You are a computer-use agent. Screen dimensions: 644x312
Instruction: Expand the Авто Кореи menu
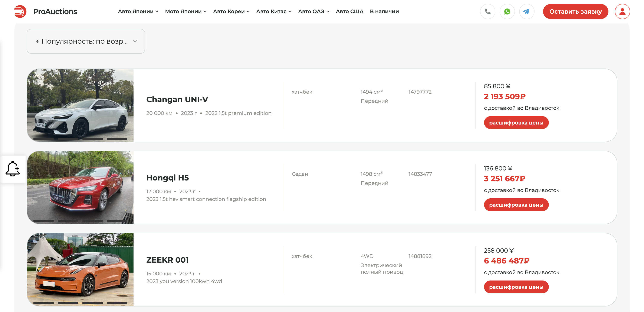tap(231, 11)
